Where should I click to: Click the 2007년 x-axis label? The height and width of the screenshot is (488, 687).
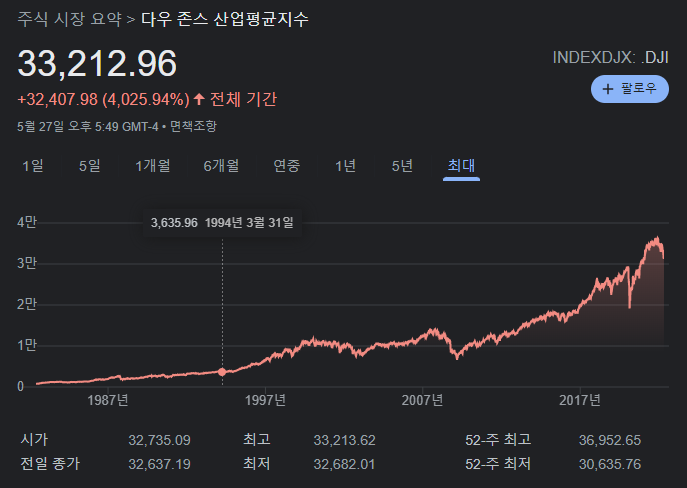[422, 400]
